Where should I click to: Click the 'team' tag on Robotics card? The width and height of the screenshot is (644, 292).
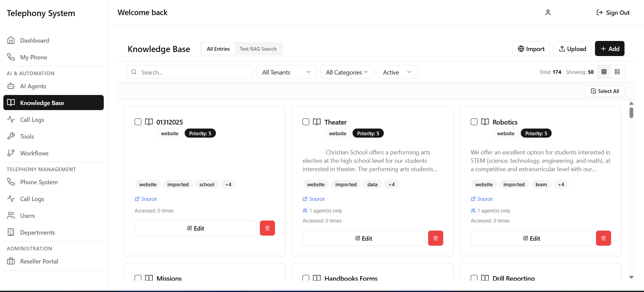(x=541, y=184)
